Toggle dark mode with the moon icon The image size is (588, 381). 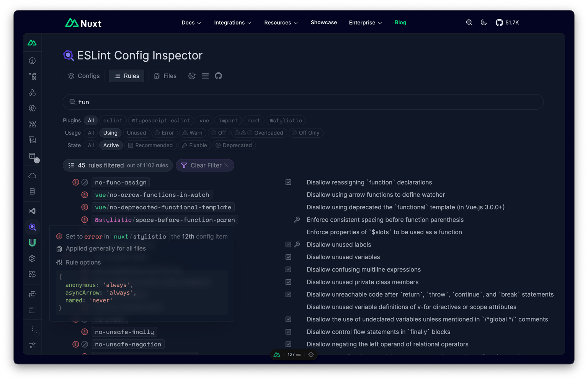pyautogui.click(x=483, y=23)
